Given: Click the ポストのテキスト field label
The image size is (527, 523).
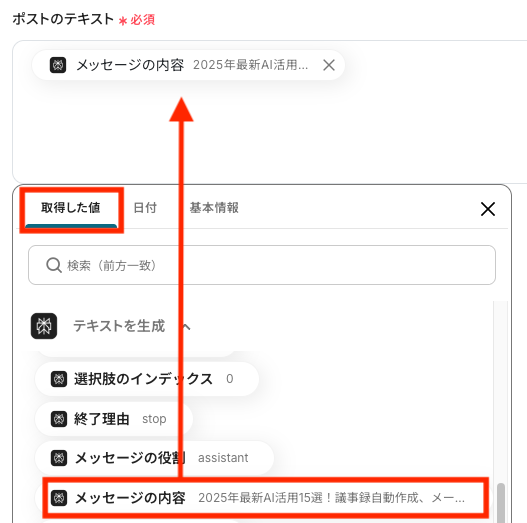Looking at the screenshot, I should (x=63, y=19).
